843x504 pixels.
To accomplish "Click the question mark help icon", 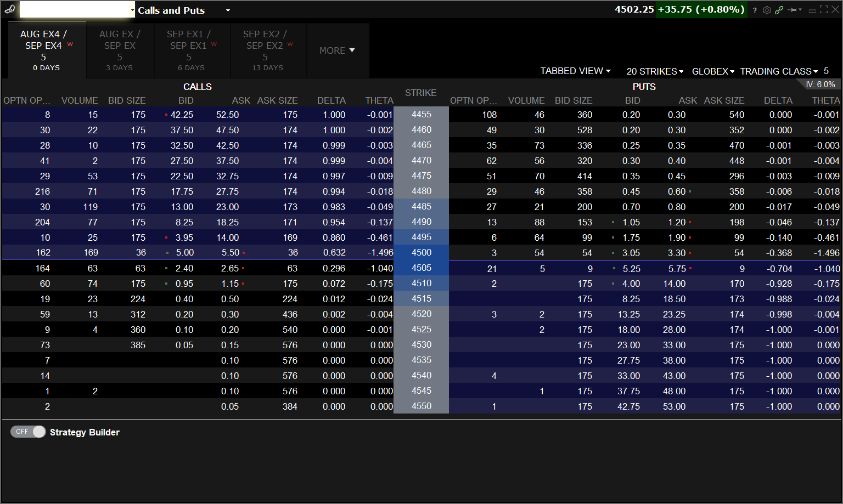I will click(755, 10).
